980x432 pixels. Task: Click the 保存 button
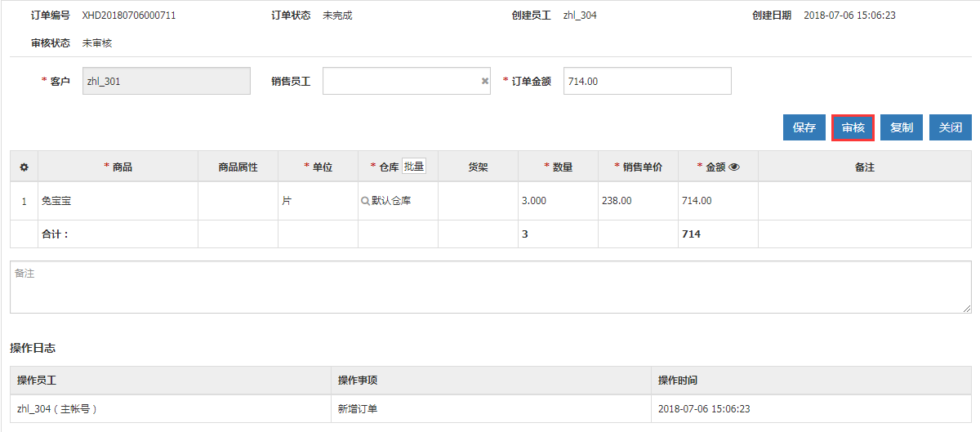click(x=804, y=127)
